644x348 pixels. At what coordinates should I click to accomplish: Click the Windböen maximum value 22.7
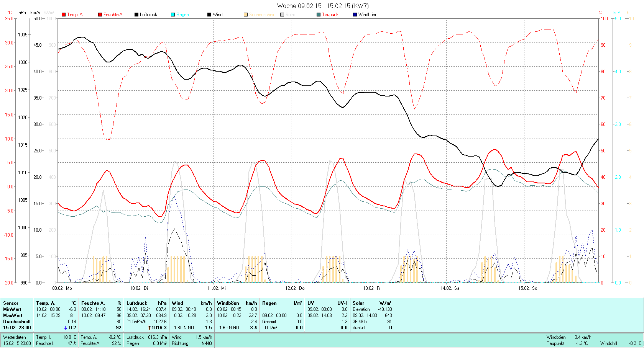(x=253, y=315)
